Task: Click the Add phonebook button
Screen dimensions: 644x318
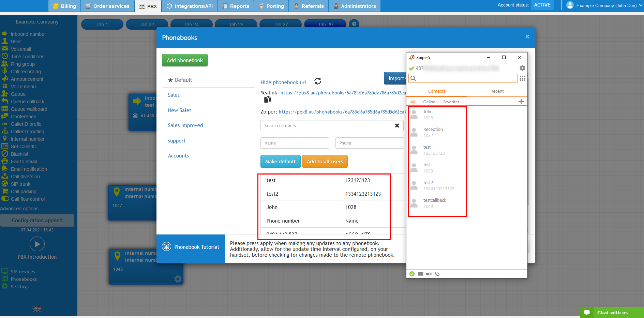Action: pyautogui.click(x=184, y=60)
